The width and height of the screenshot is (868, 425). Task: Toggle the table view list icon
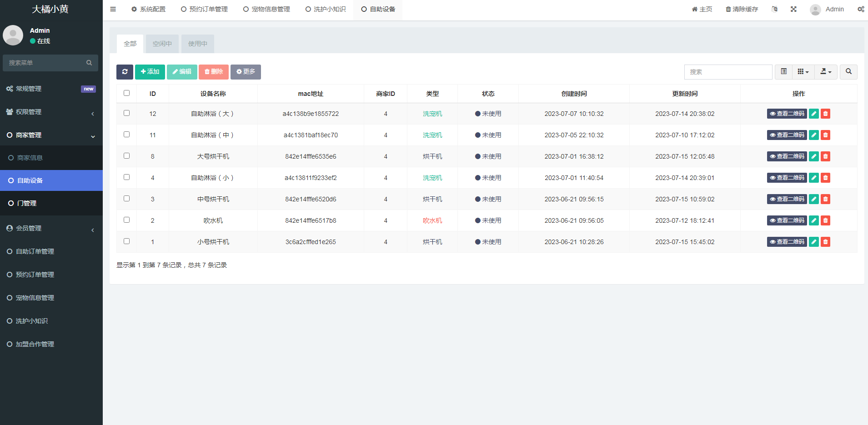click(x=783, y=72)
